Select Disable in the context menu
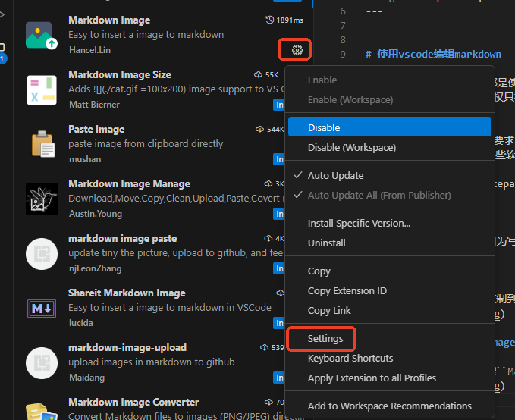This screenshot has width=515, height=420. (324, 127)
